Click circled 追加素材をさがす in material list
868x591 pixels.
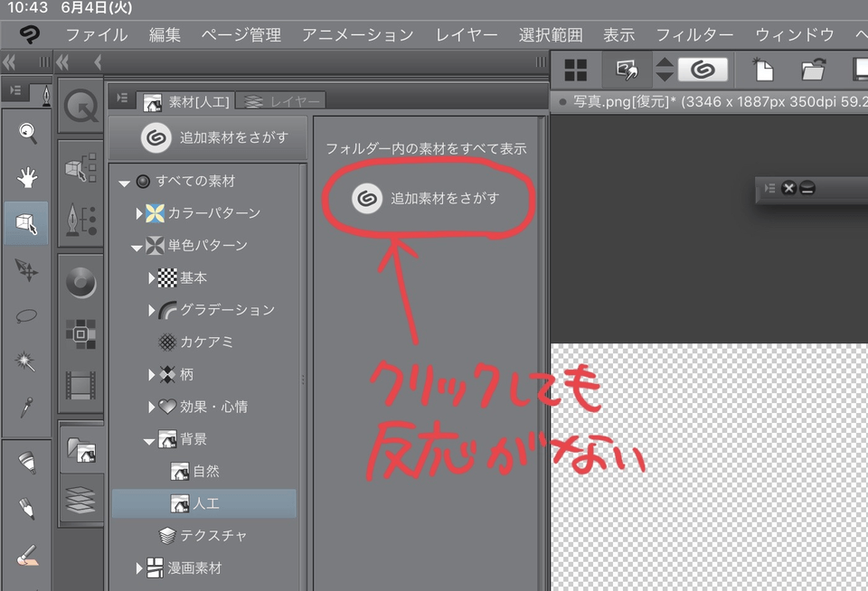[428, 198]
